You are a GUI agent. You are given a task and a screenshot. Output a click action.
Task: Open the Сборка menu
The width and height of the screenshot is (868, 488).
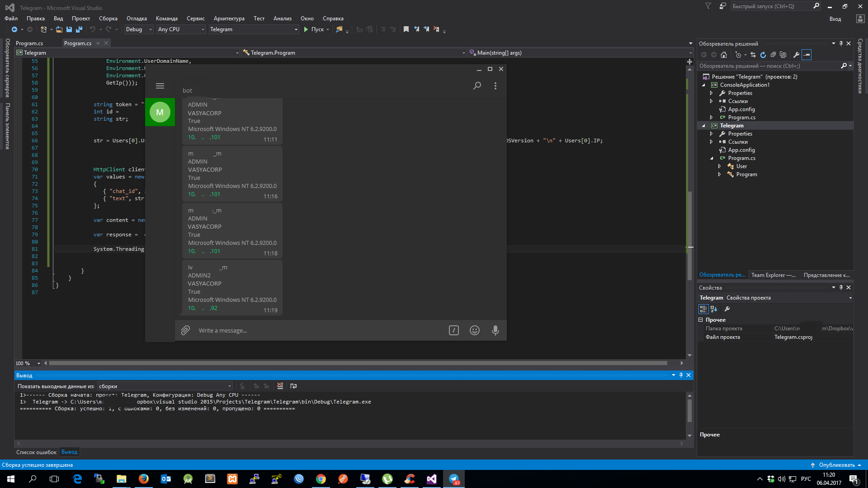pyautogui.click(x=108, y=19)
